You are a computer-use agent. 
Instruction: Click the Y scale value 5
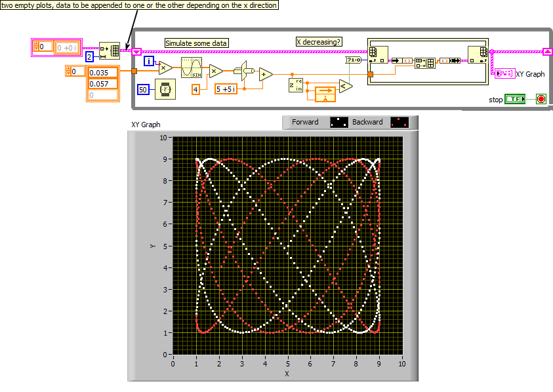[x=165, y=246]
